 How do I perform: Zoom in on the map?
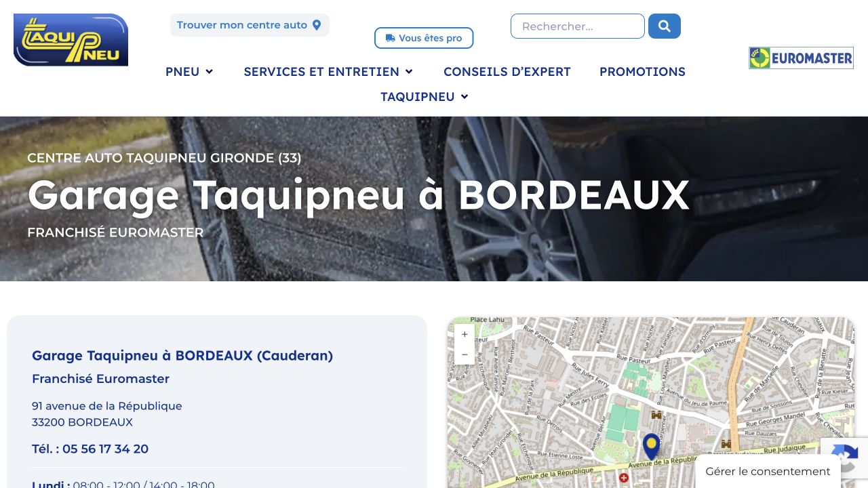pos(465,334)
